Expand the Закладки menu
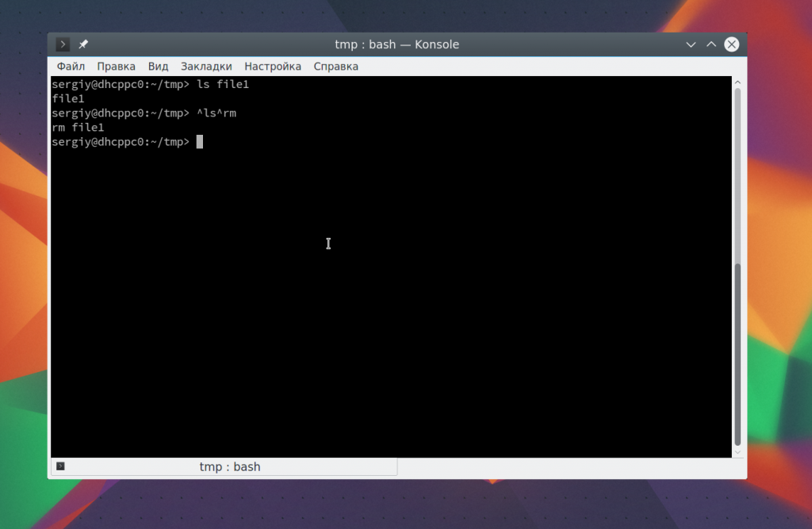 206,67
